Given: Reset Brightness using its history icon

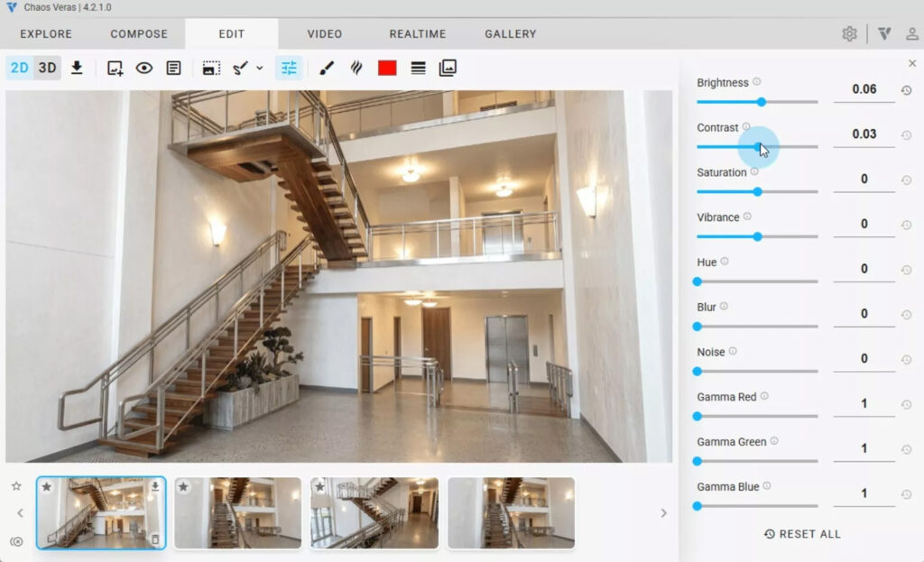Looking at the screenshot, I should pos(907,89).
